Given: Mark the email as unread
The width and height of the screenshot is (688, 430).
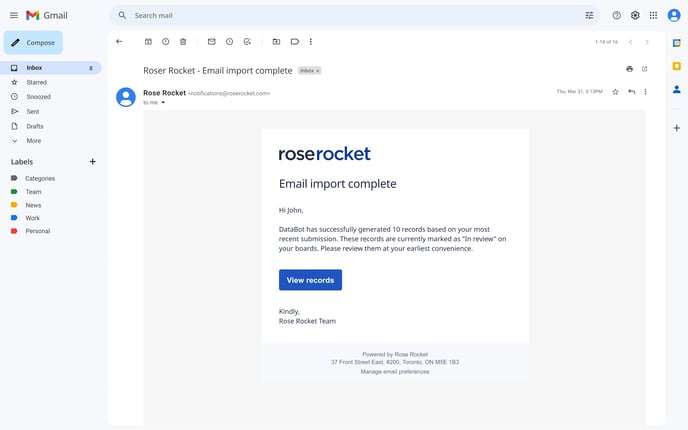Looking at the screenshot, I should [211, 42].
